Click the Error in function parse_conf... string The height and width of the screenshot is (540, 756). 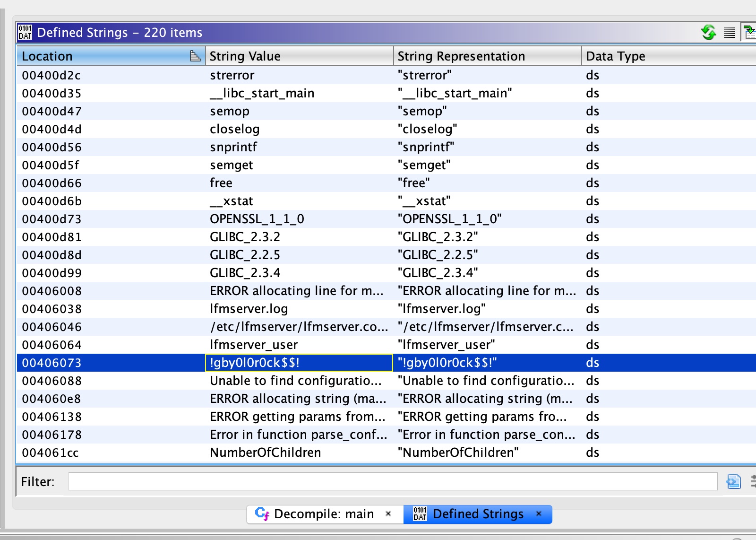pos(299,435)
